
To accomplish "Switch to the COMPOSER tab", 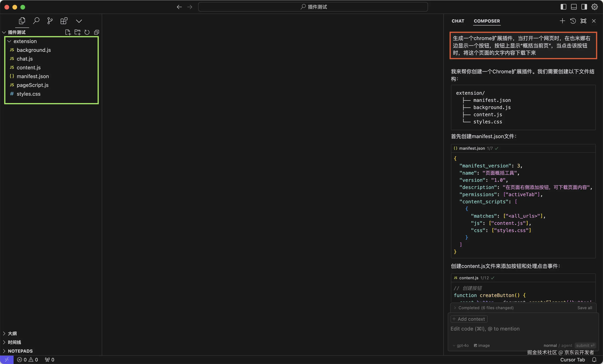I will pyautogui.click(x=487, y=21).
